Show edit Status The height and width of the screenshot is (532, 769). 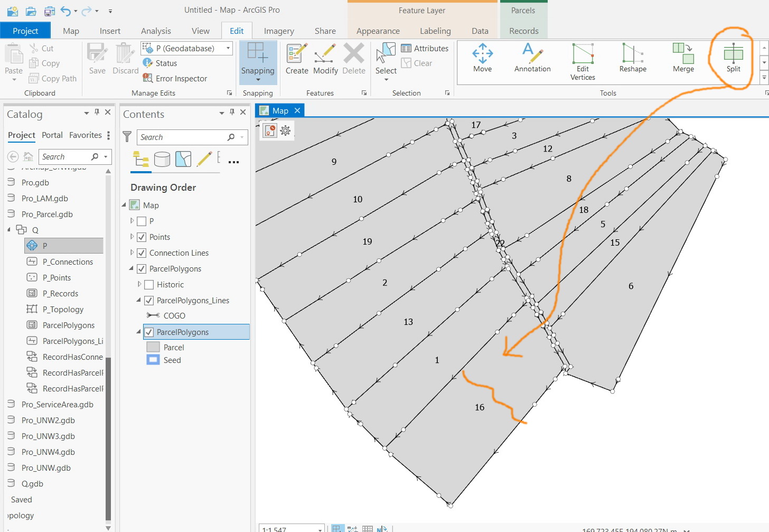pyautogui.click(x=160, y=63)
